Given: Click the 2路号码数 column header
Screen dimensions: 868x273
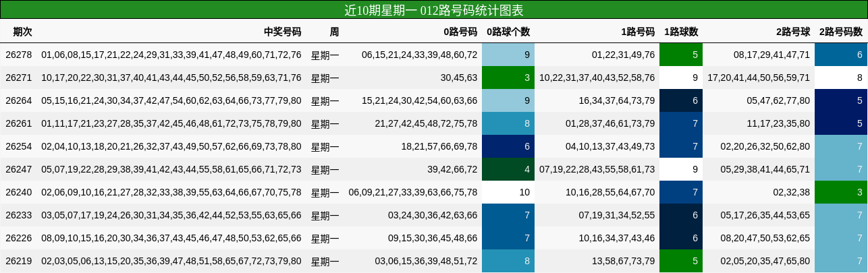Looking at the screenshot, I should (x=841, y=32).
